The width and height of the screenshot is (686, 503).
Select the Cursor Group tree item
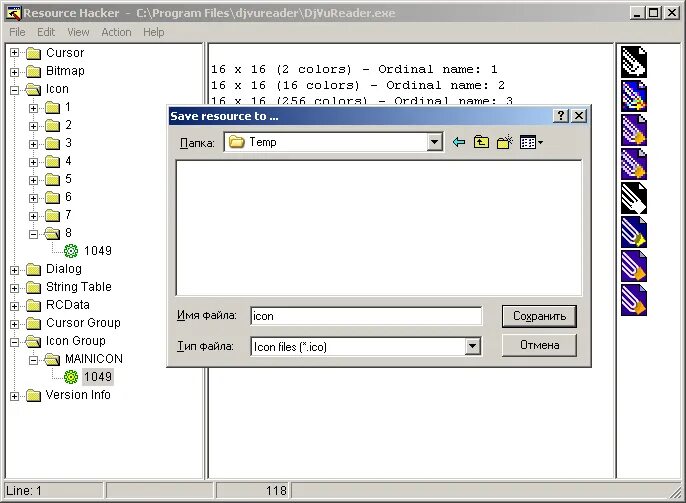point(83,323)
